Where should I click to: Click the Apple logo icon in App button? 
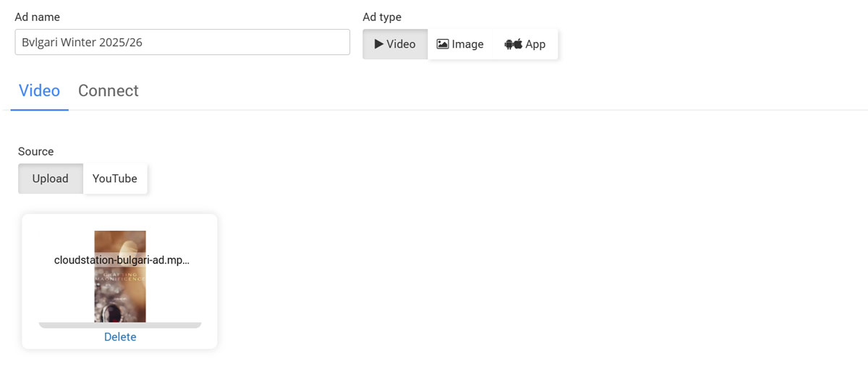(518, 44)
